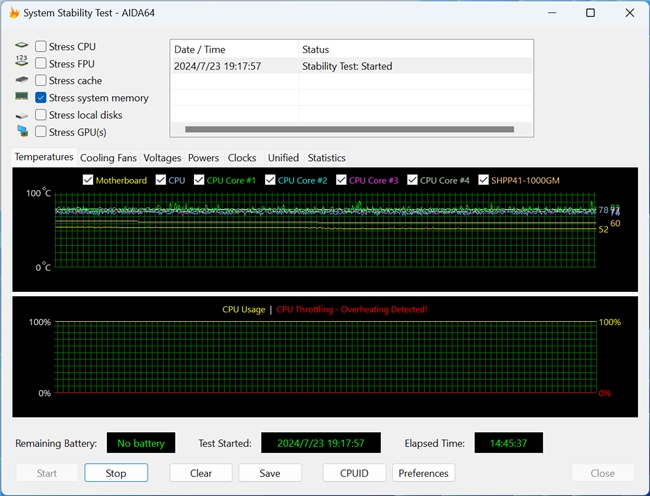Minimize the System Stability Test window
The height and width of the screenshot is (496, 650).
click(x=552, y=13)
